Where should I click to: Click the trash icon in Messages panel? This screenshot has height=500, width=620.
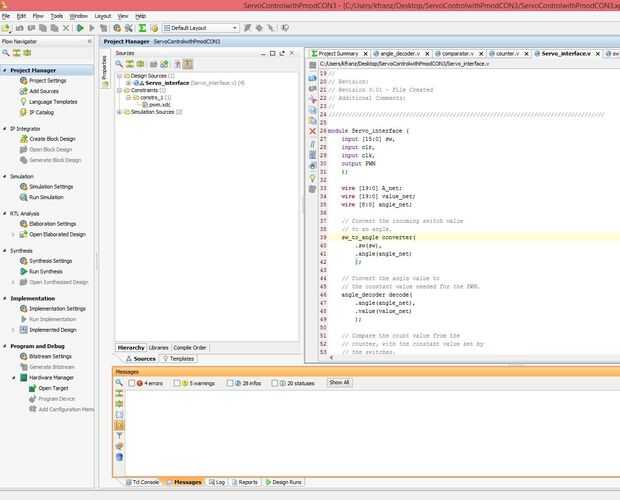119,457
